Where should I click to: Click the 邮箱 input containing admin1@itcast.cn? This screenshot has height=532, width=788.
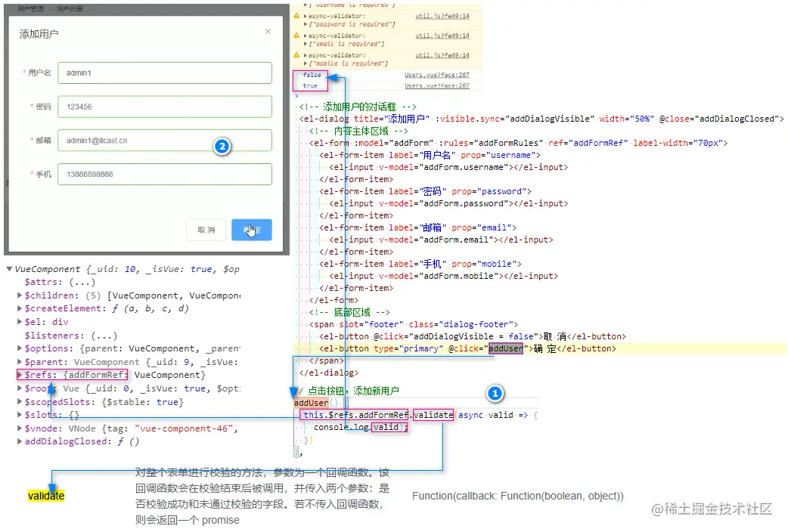pos(165,140)
